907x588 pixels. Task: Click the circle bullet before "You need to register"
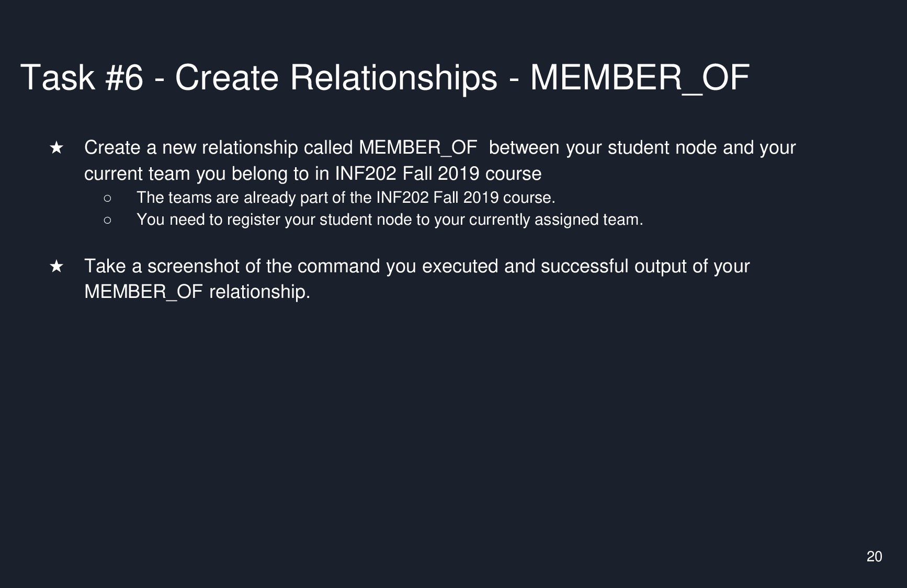point(107,220)
